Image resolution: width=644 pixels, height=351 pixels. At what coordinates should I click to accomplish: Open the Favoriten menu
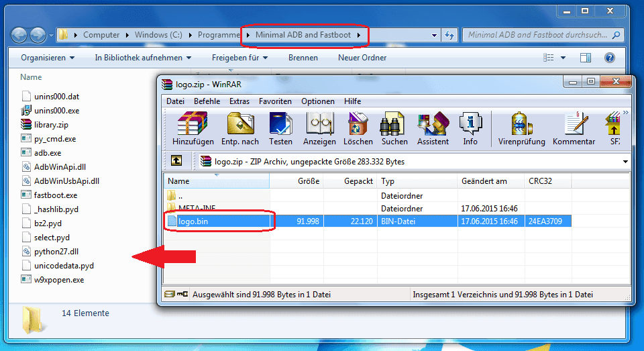(x=275, y=101)
